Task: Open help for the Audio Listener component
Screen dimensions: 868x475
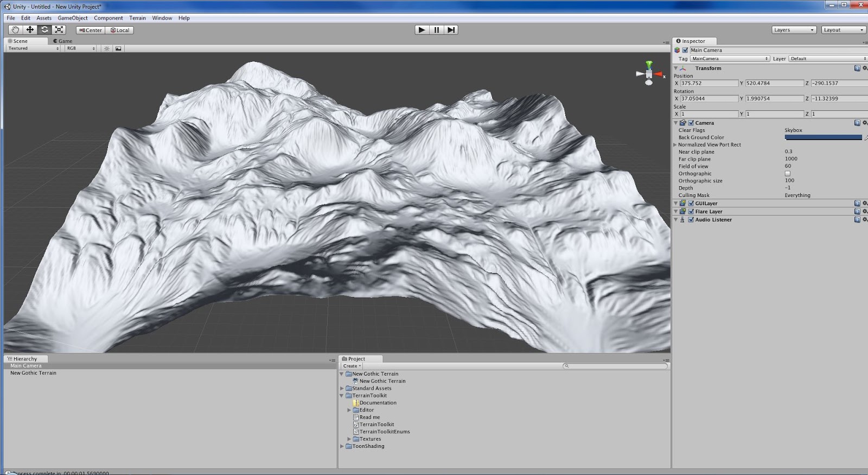Action: click(857, 220)
